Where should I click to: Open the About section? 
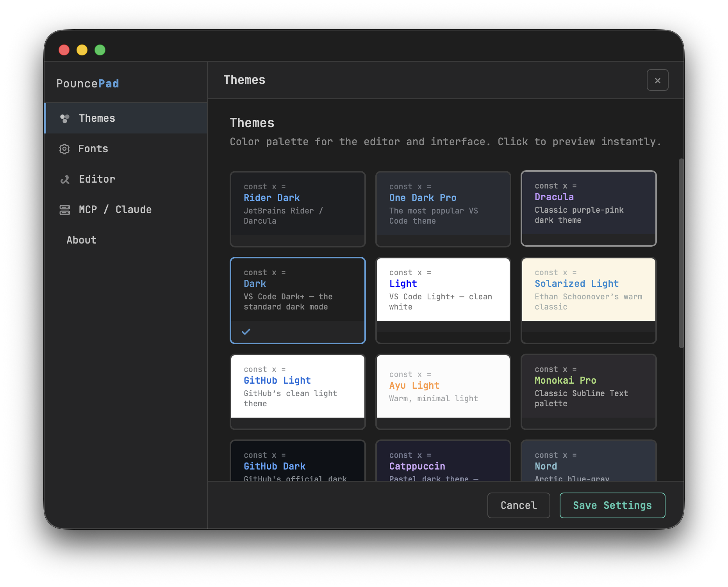126,240
